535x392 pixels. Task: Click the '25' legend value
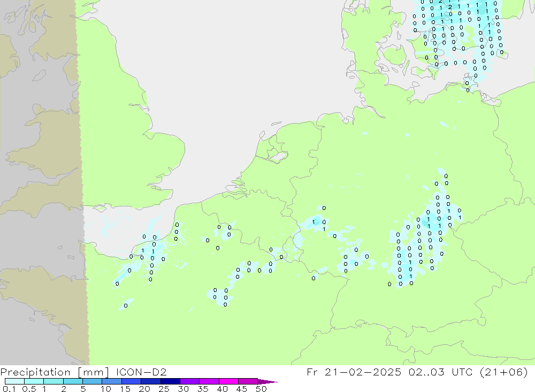tap(164, 389)
